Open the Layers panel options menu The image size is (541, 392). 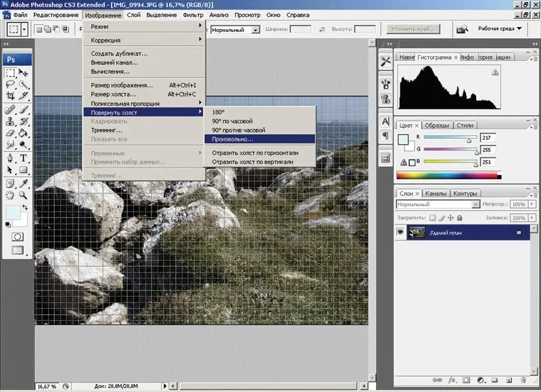pyautogui.click(x=534, y=195)
